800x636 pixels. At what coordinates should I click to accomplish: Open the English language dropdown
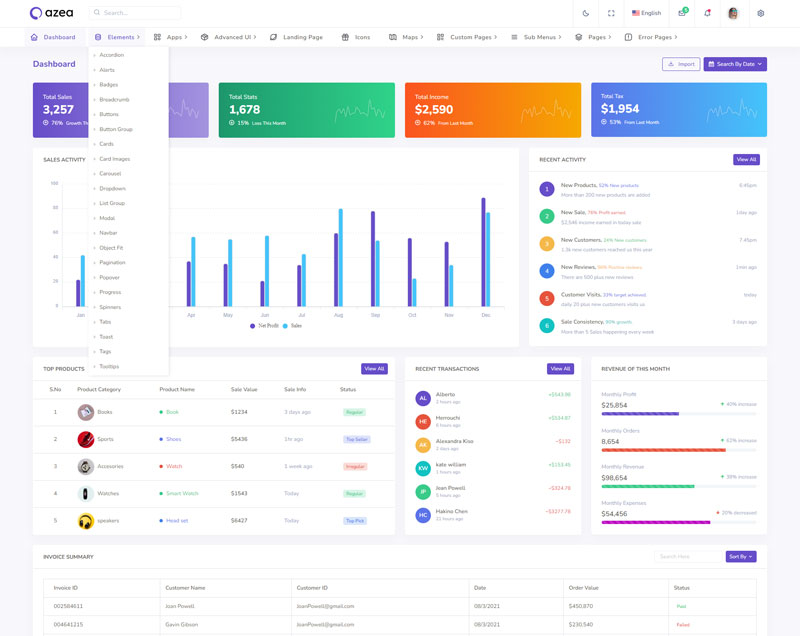646,13
